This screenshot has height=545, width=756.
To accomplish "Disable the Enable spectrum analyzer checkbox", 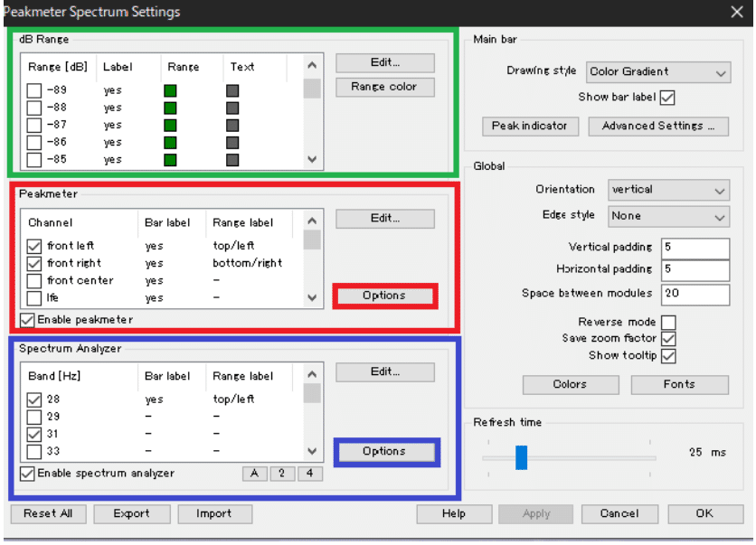I will (x=27, y=474).
